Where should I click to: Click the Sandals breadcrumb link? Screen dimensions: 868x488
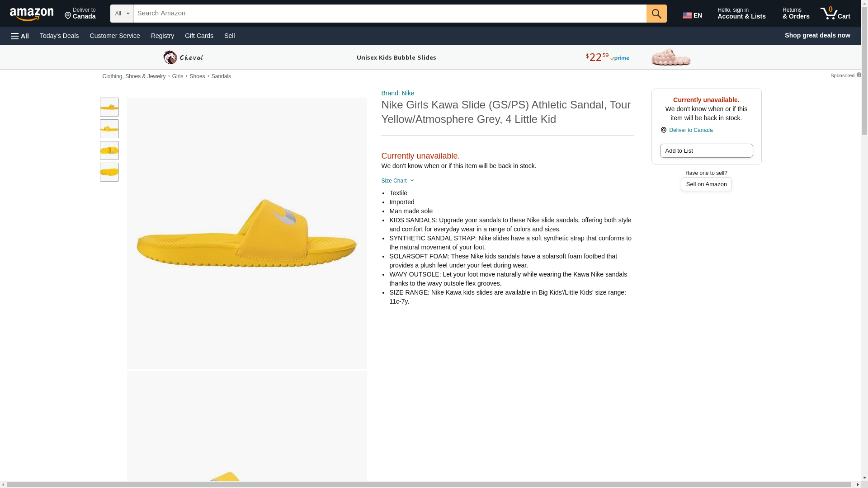[221, 76]
